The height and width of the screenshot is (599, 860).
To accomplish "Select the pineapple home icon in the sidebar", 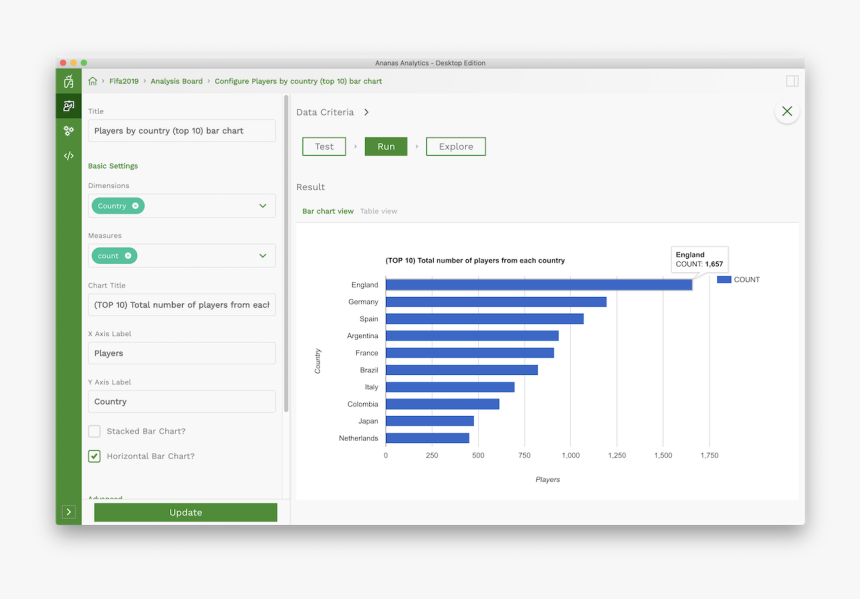I will (x=68, y=80).
